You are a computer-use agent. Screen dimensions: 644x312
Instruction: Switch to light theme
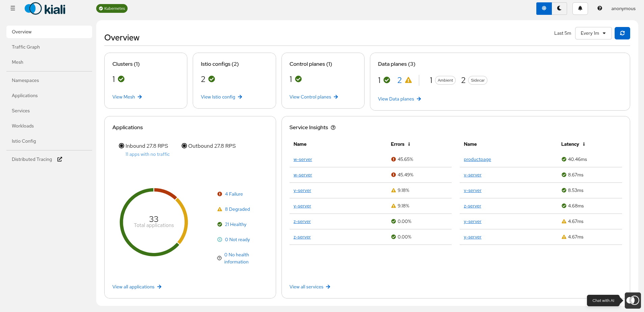[x=544, y=8]
